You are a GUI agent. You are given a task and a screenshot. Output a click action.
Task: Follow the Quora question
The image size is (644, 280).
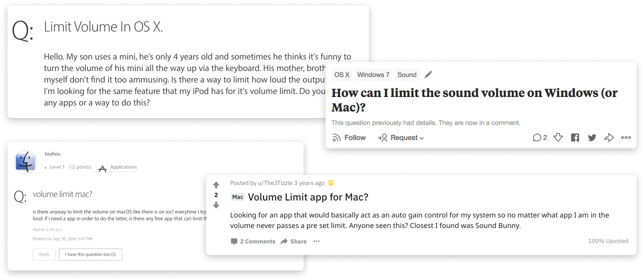point(349,137)
